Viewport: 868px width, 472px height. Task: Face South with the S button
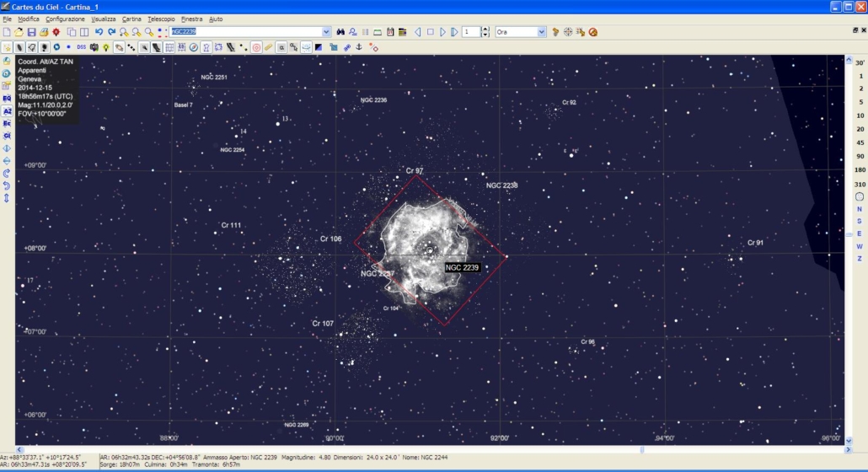[860, 222]
